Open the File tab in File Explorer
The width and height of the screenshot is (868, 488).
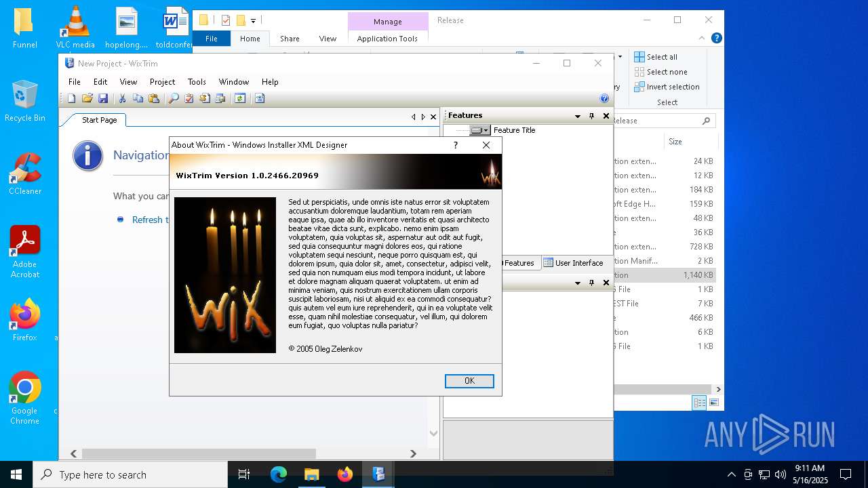pyautogui.click(x=212, y=39)
